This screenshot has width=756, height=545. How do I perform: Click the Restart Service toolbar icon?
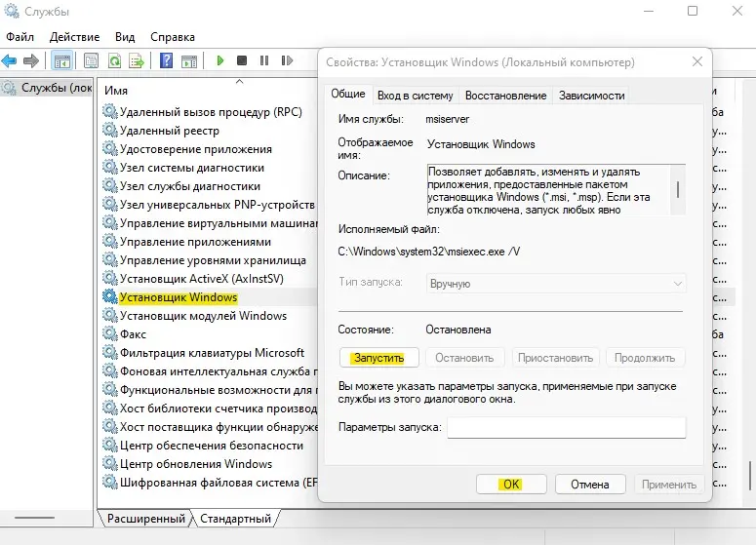click(x=286, y=60)
